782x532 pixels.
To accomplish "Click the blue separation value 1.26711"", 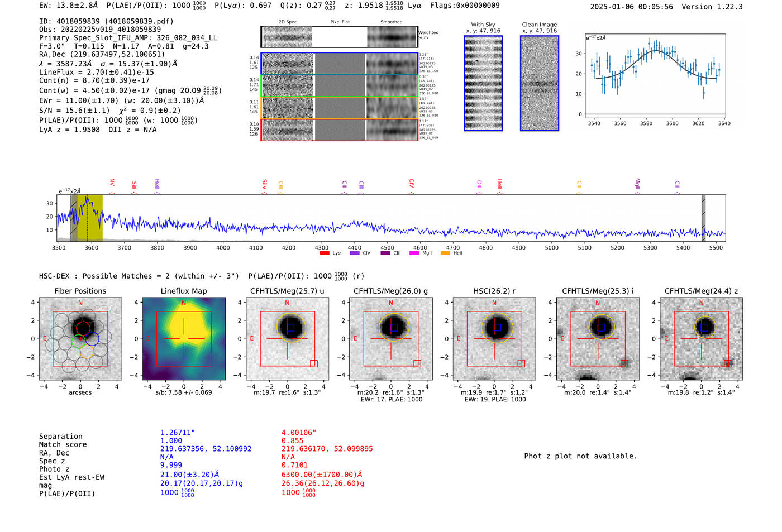I will [178, 433].
